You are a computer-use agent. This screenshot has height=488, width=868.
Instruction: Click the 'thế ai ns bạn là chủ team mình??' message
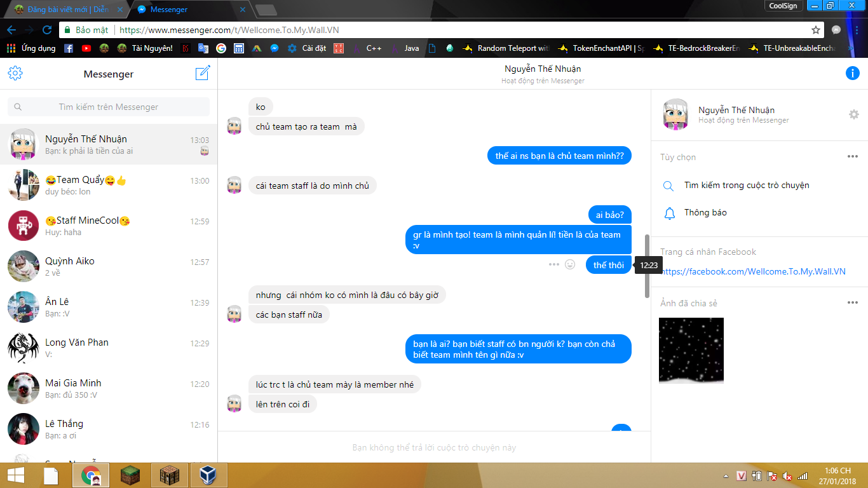click(x=559, y=156)
